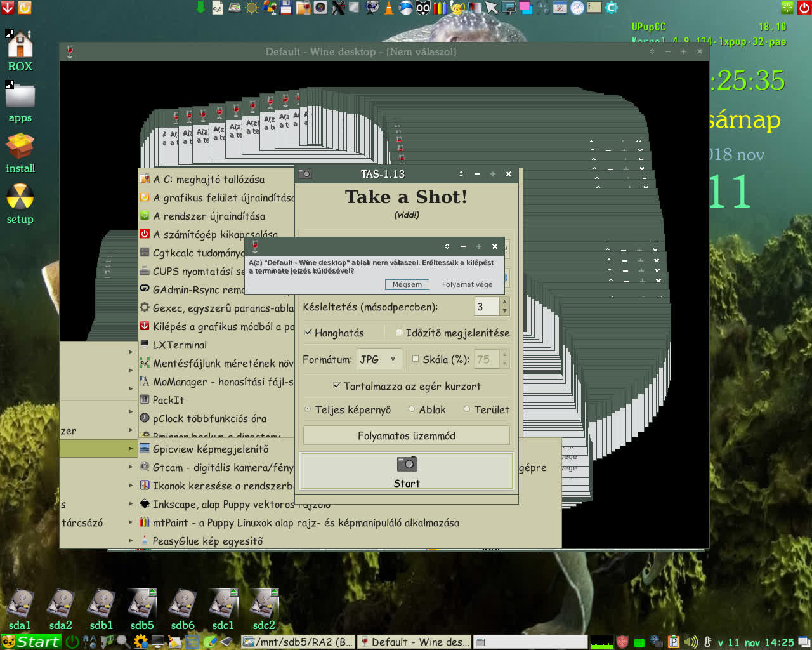812x650 pixels.
Task: Select the Terület radio button
Action: (467, 409)
